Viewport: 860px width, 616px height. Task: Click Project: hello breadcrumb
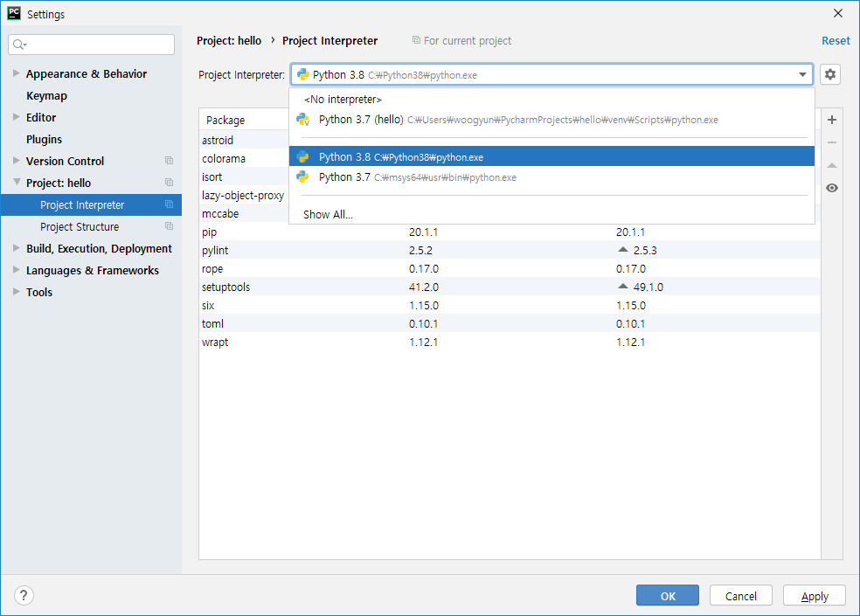[229, 40]
